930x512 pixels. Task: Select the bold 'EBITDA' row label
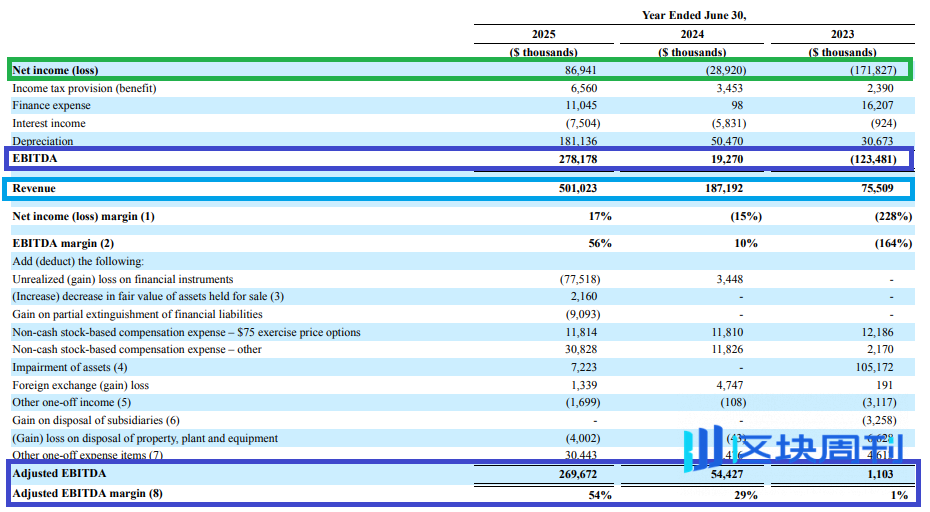pos(35,159)
